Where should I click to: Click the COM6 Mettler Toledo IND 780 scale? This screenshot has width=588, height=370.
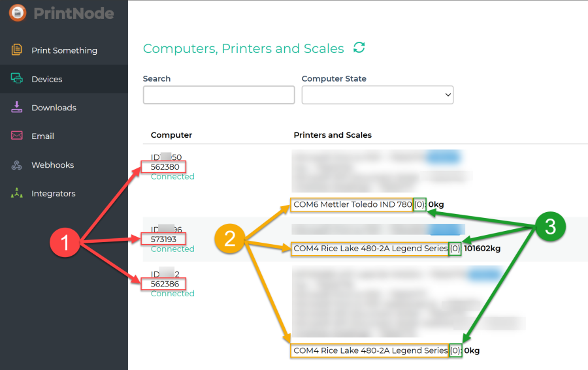coord(353,204)
